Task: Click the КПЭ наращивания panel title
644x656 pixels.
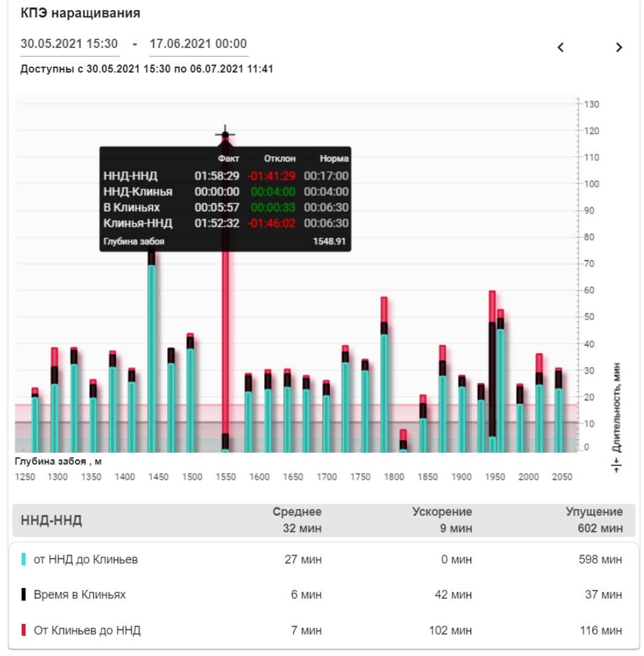Action: click(81, 13)
